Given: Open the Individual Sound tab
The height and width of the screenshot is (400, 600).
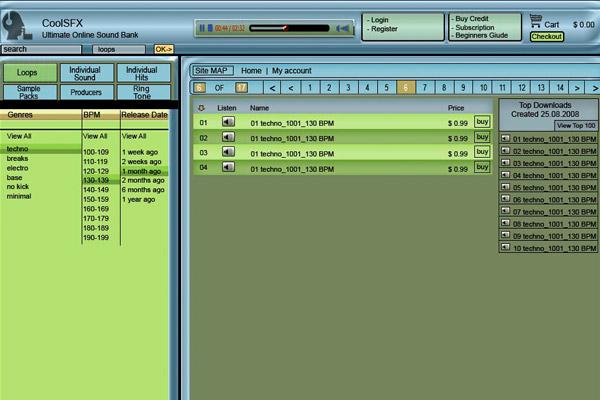Looking at the screenshot, I should coord(86,72).
